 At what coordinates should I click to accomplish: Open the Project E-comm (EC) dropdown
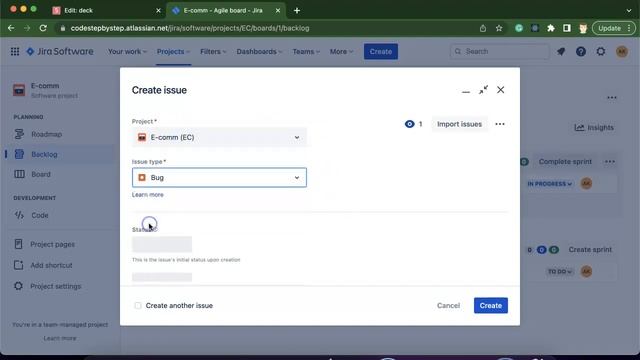pyautogui.click(x=219, y=137)
